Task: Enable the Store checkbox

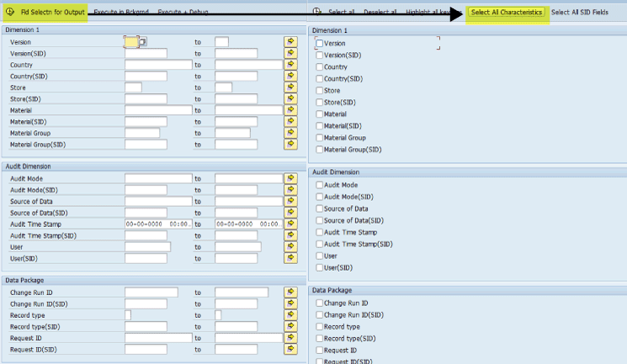Action: pyautogui.click(x=319, y=90)
